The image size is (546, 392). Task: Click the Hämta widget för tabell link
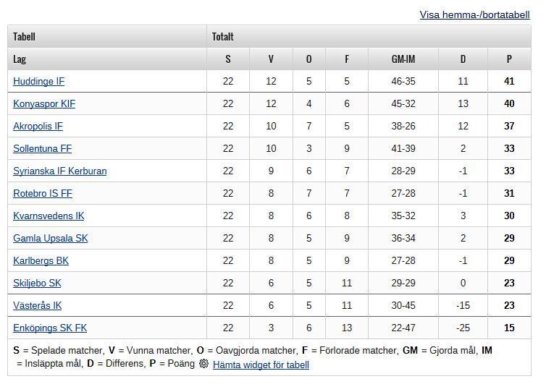coord(261,365)
